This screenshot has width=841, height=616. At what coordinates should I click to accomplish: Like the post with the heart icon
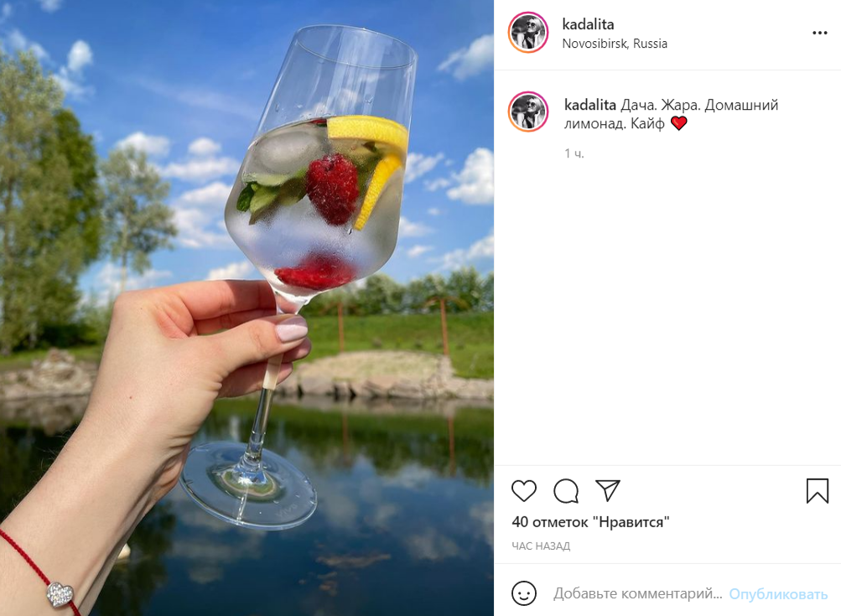tap(523, 491)
